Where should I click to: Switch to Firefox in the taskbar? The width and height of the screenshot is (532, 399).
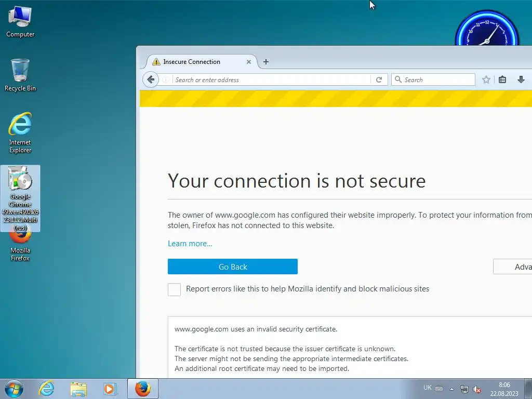tap(143, 389)
